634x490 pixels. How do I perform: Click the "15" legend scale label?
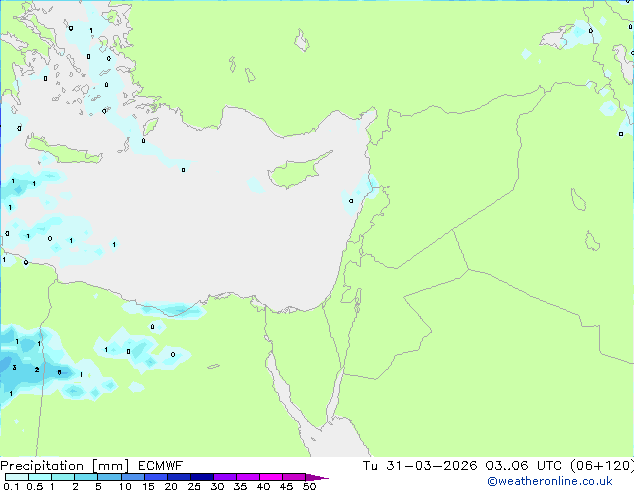tap(148, 486)
